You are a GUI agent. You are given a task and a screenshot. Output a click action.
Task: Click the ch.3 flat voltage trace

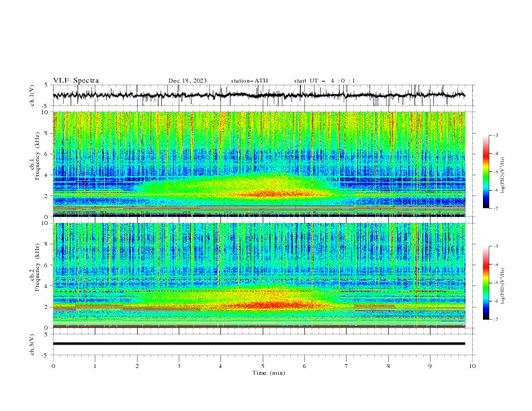coord(259,344)
